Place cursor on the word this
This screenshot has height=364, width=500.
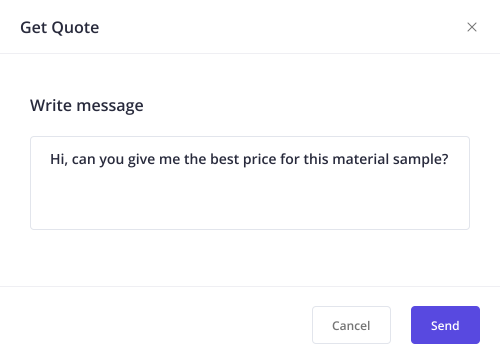click(x=316, y=159)
